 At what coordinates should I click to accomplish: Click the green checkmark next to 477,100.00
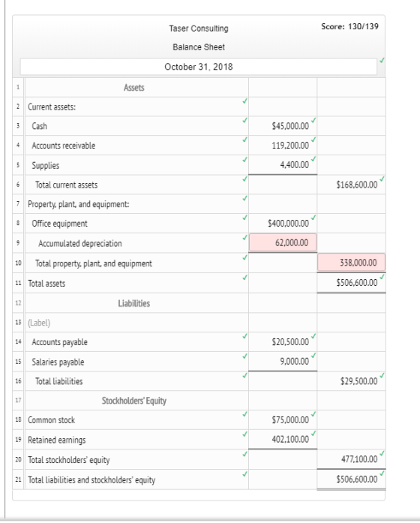(x=382, y=453)
